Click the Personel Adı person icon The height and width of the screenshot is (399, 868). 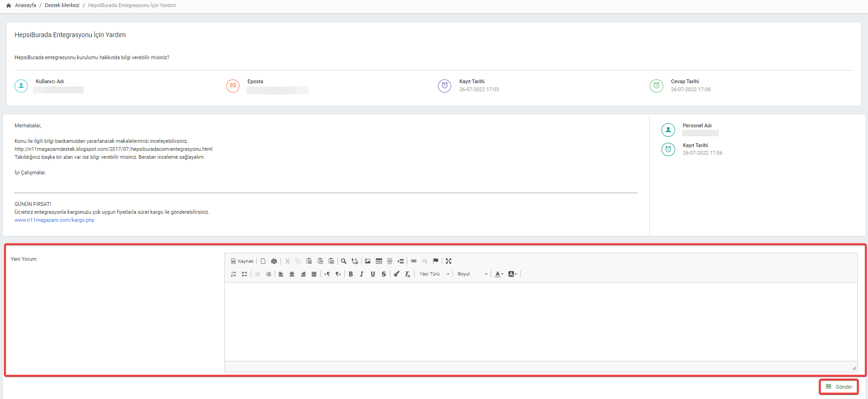[668, 130]
